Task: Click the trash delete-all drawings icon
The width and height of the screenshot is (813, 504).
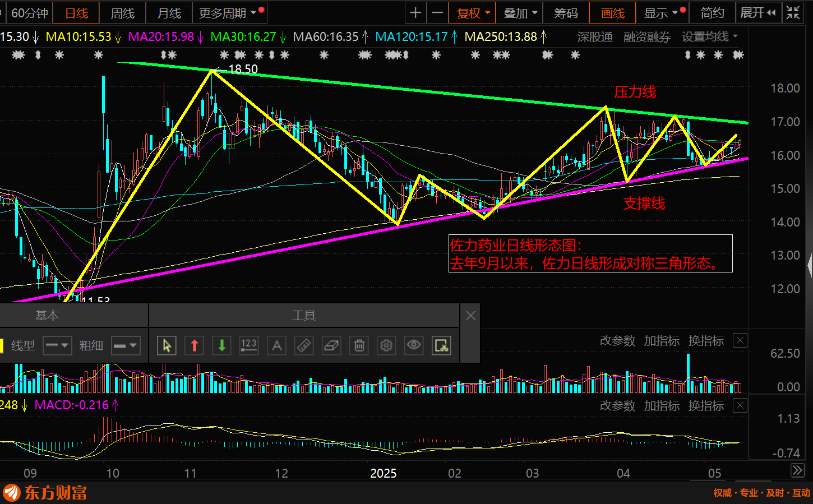Action: point(359,345)
